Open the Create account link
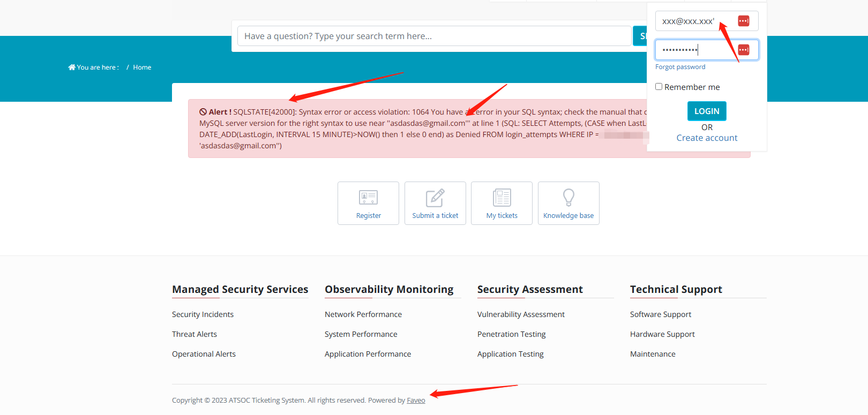The height and width of the screenshot is (415, 868). [x=707, y=138]
